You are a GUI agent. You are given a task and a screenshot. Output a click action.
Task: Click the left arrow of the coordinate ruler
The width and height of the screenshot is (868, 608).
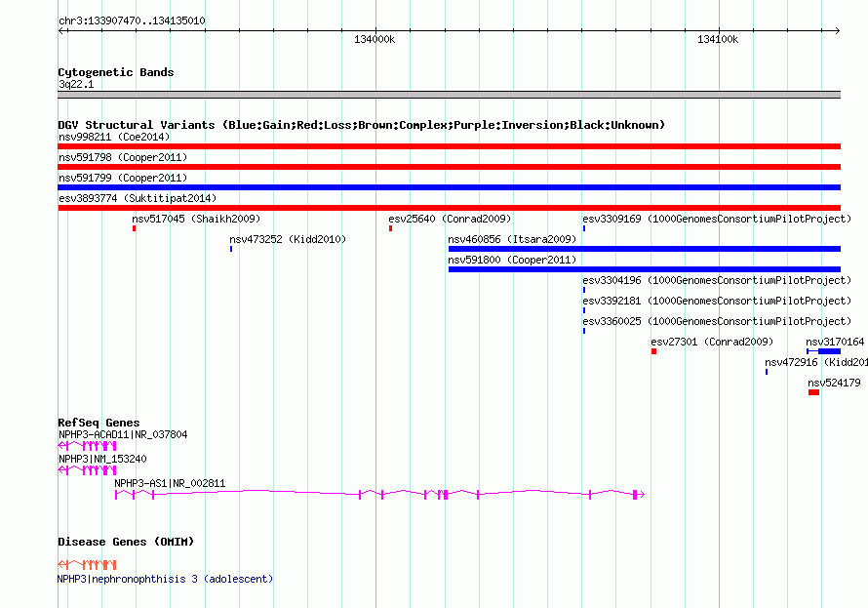point(61,31)
